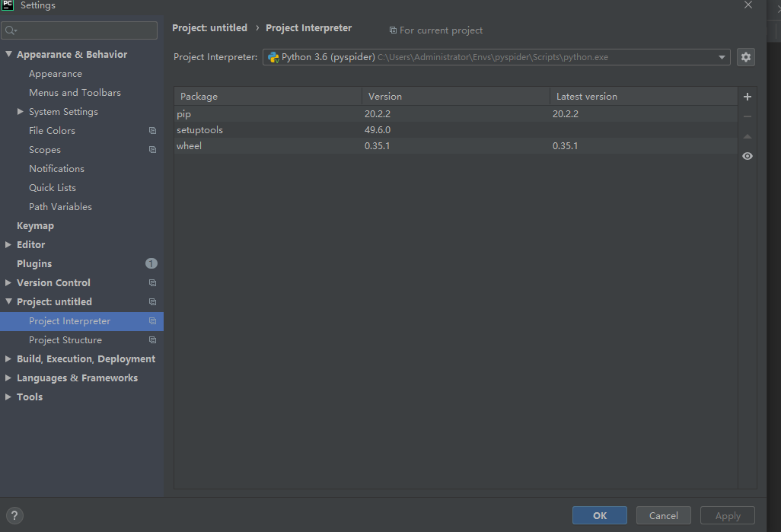Expand the System Settings node
The image size is (781, 532).
point(21,112)
